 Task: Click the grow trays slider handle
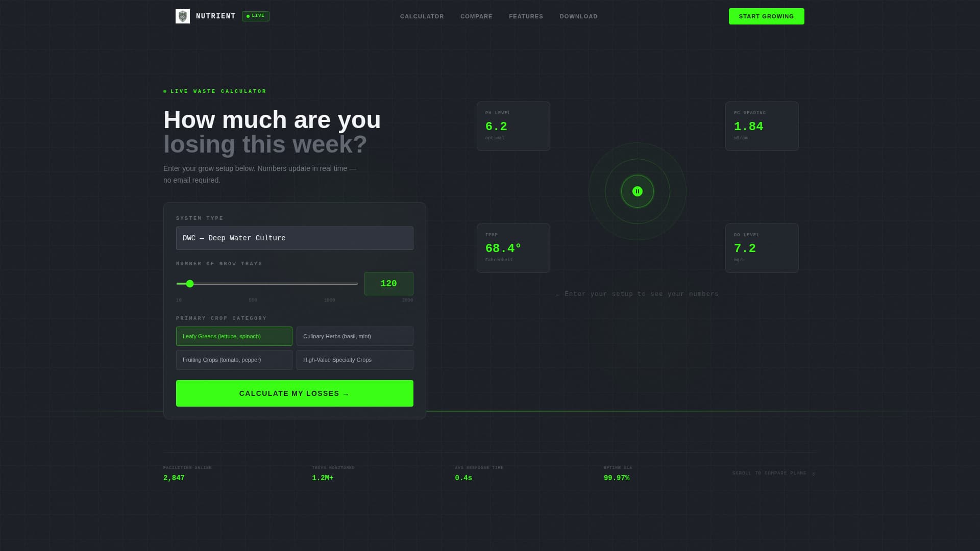pos(190,284)
